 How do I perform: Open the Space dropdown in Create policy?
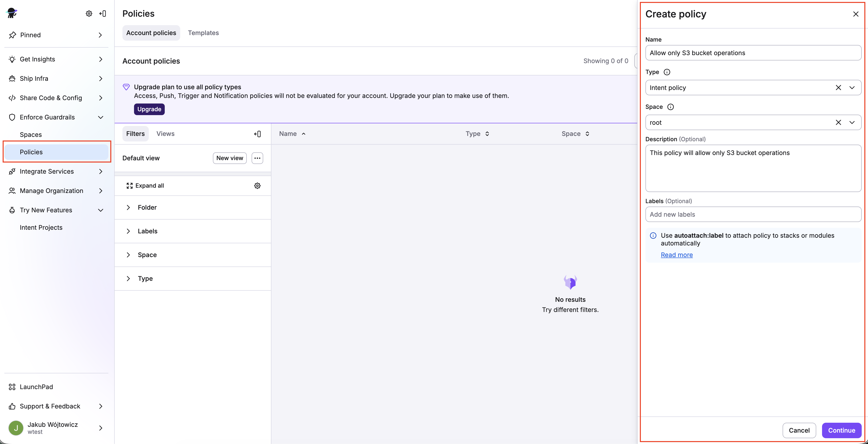[x=853, y=122]
